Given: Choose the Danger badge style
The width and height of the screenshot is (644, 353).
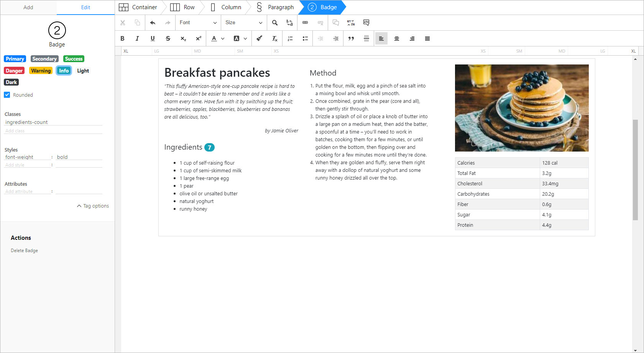Looking at the screenshot, I should click(14, 71).
